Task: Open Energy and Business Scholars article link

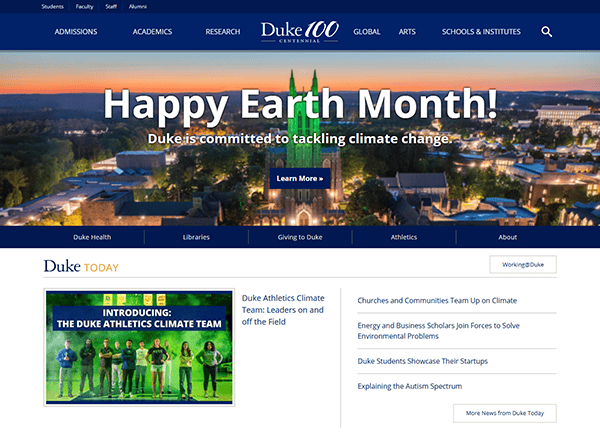Action: [x=439, y=331]
